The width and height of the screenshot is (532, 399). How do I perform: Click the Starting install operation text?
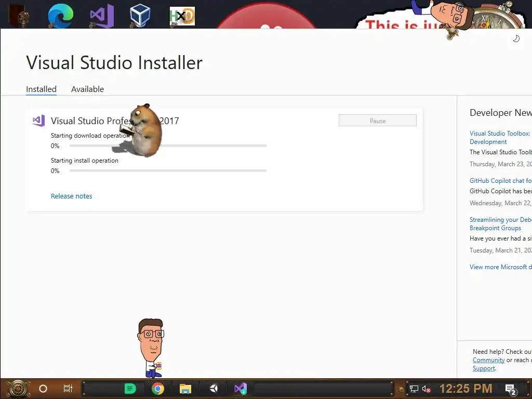point(85,161)
